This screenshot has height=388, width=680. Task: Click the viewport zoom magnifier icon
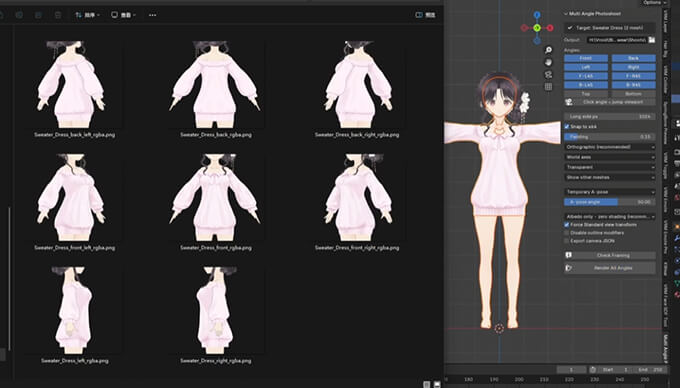coord(549,50)
